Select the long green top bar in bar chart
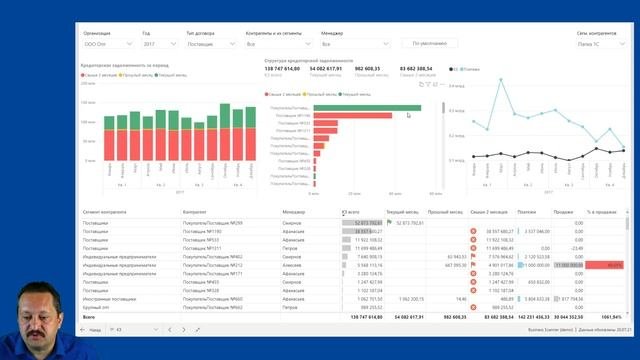The image size is (640, 360). [367, 108]
